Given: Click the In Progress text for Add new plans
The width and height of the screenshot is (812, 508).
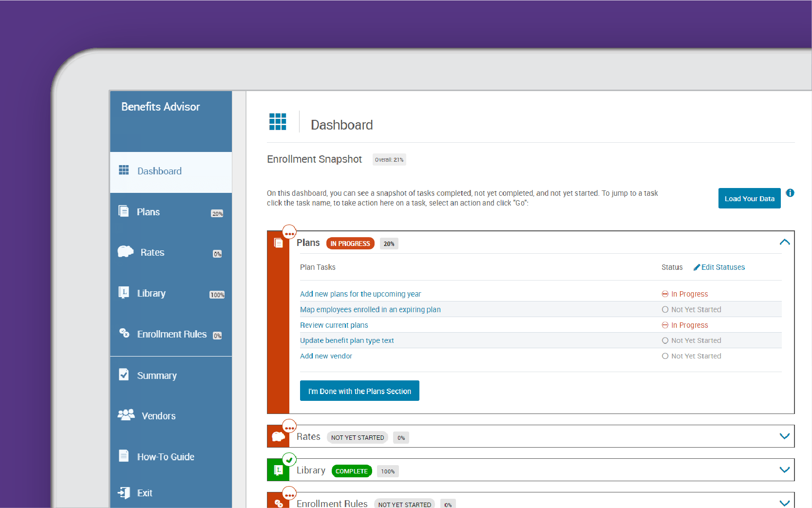Looking at the screenshot, I should point(689,294).
